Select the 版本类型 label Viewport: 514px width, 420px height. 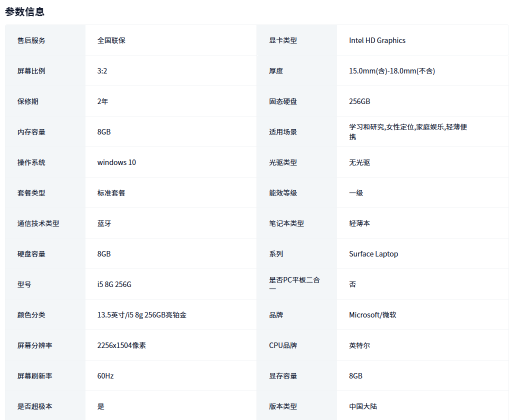(x=283, y=406)
